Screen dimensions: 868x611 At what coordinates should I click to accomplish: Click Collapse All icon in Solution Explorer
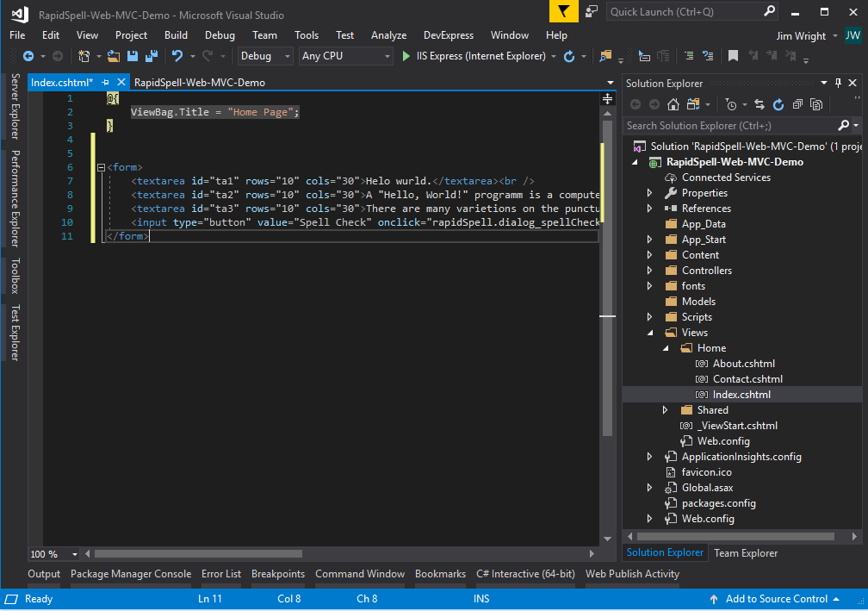(797, 104)
